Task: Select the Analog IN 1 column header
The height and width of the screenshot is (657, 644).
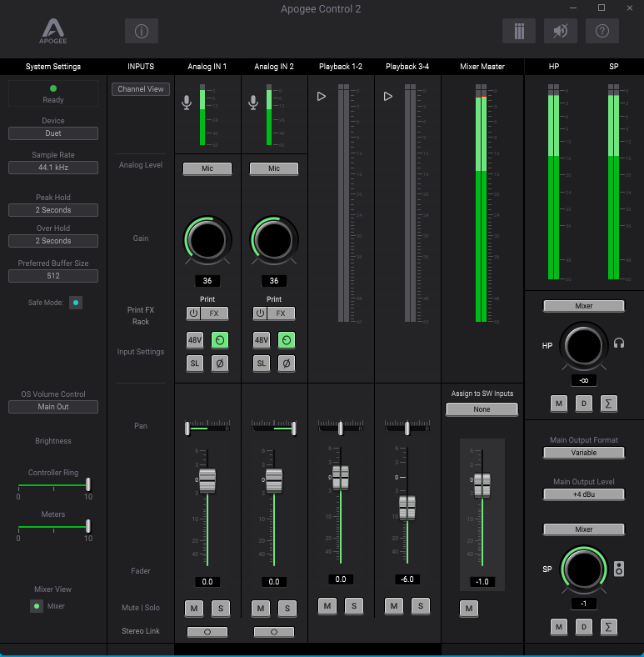Action: 207,67
